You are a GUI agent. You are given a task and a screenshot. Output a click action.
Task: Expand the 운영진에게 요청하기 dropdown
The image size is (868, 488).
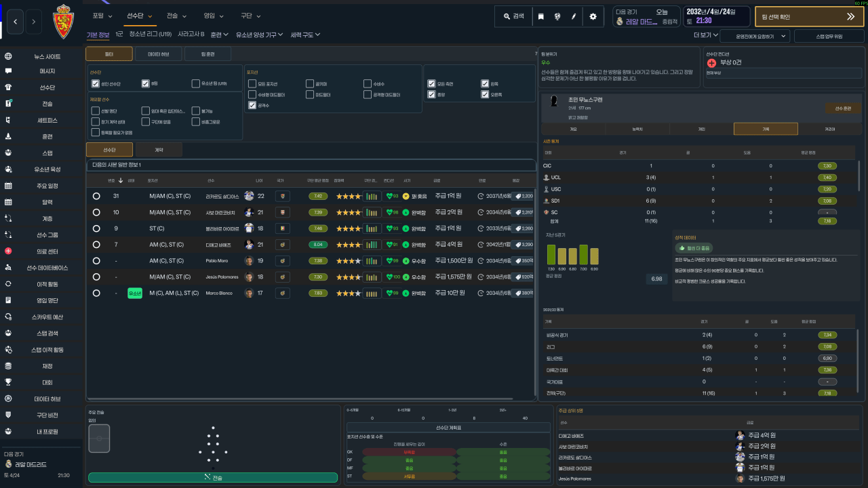754,36
